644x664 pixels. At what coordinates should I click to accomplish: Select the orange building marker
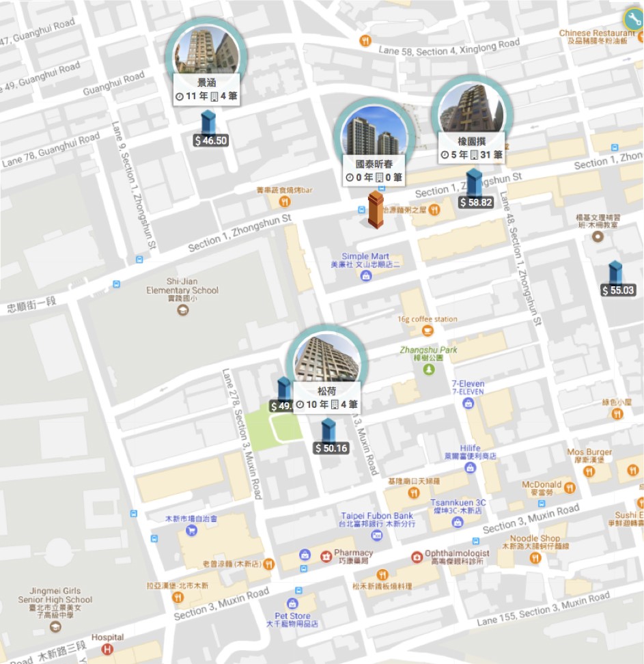(x=376, y=210)
